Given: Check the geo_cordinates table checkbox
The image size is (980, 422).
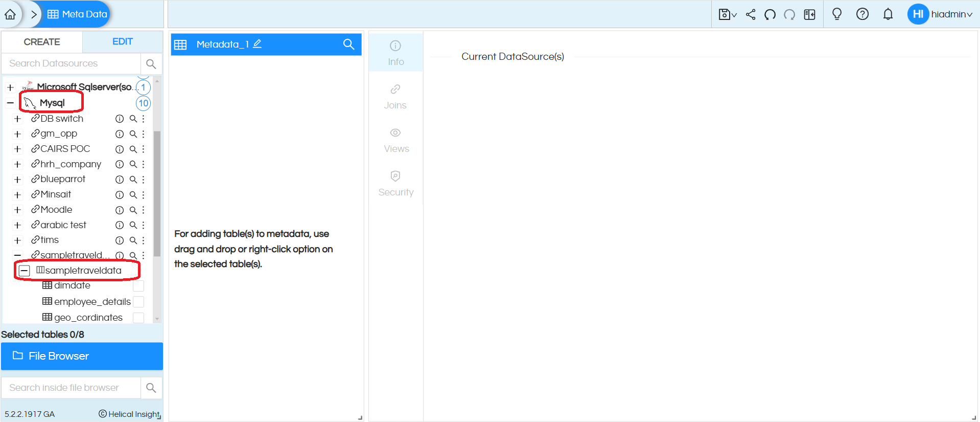Looking at the screenshot, I should pyautogui.click(x=138, y=318).
